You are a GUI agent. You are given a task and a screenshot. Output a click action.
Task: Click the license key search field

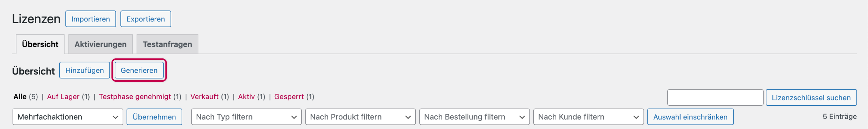(715, 97)
